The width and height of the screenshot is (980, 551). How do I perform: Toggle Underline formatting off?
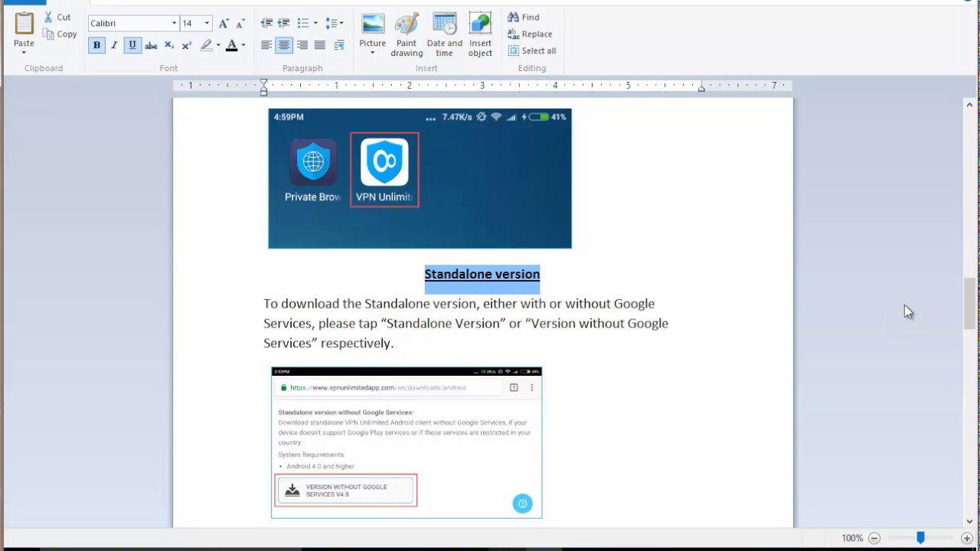tap(132, 45)
